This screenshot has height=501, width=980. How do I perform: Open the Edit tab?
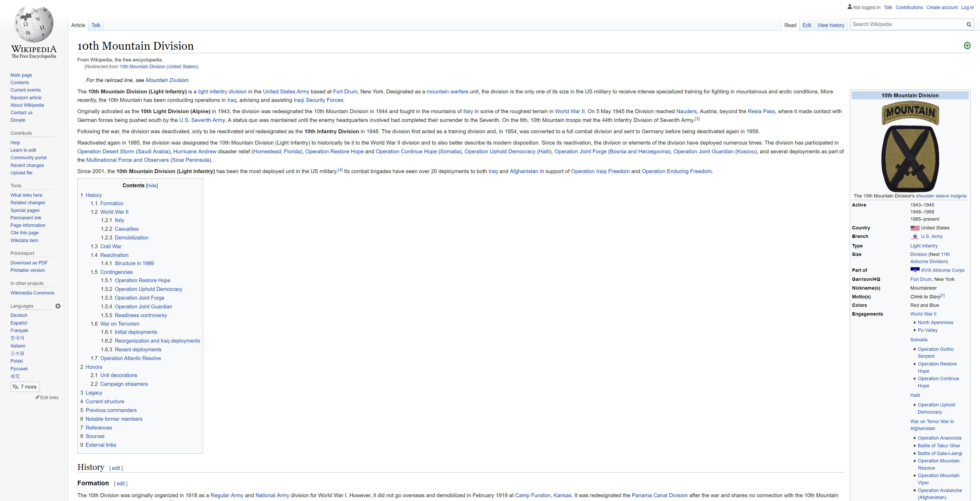click(807, 25)
